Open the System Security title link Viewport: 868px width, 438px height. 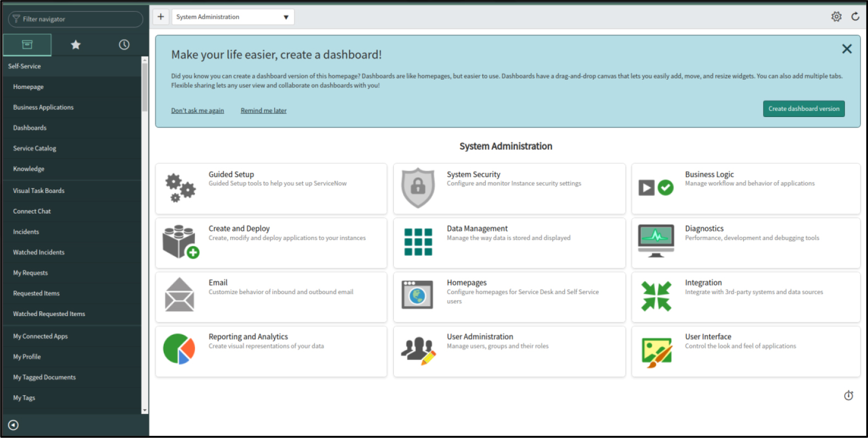pyautogui.click(x=474, y=174)
